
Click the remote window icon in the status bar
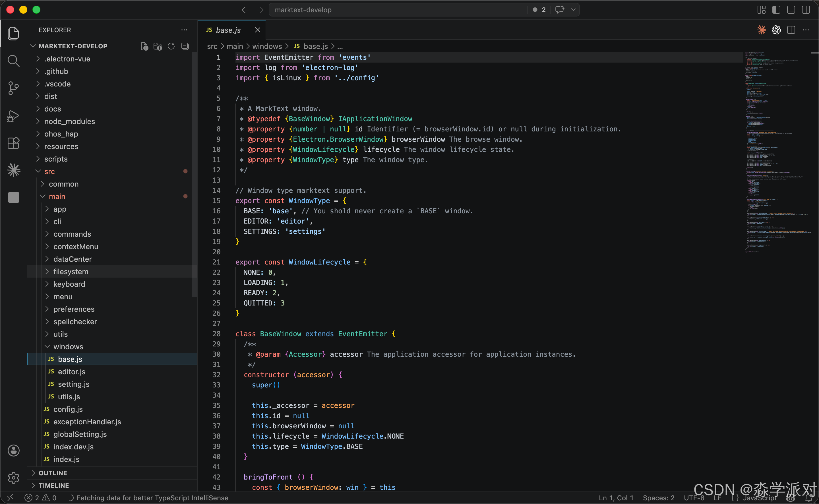pyautogui.click(x=10, y=498)
